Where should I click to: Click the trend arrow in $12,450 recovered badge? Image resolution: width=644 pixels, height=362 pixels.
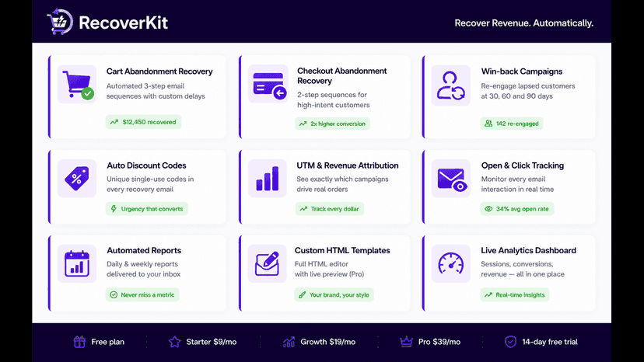click(x=114, y=122)
